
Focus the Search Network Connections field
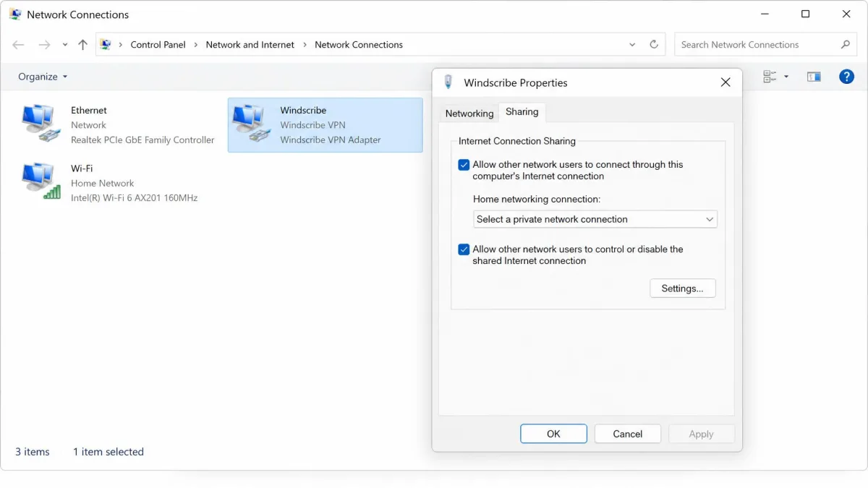(765, 45)
